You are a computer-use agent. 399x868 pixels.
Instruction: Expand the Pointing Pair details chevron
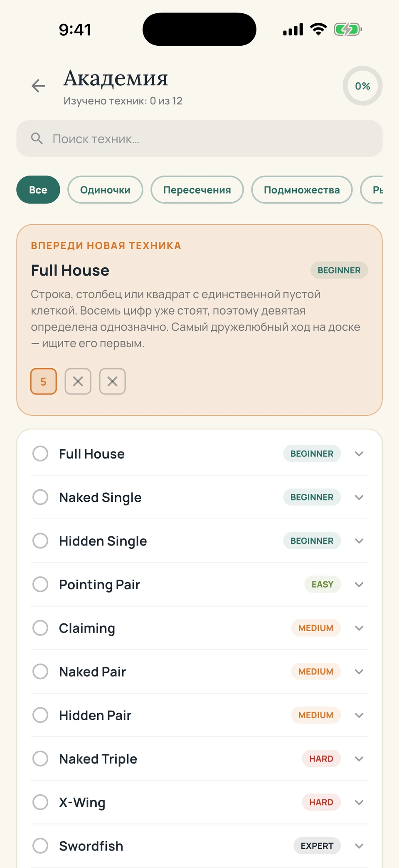pyautogui.click(x=359, y=585)
